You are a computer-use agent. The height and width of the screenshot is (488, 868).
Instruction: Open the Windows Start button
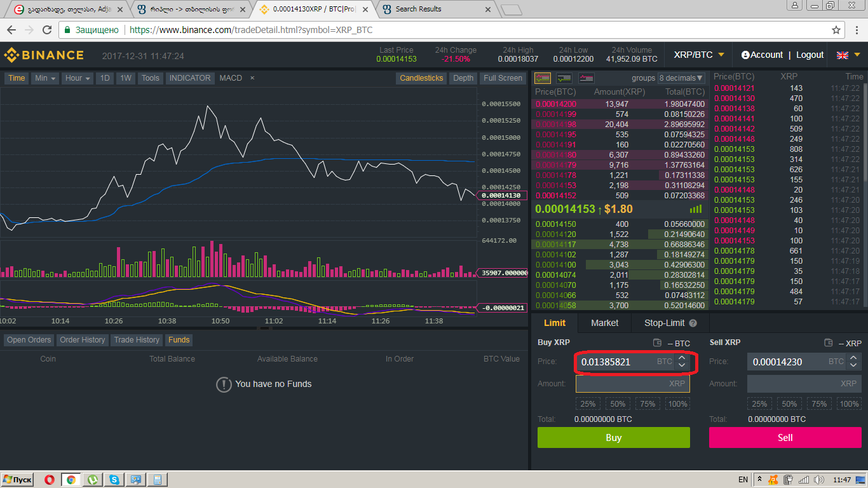pos(18,480)
